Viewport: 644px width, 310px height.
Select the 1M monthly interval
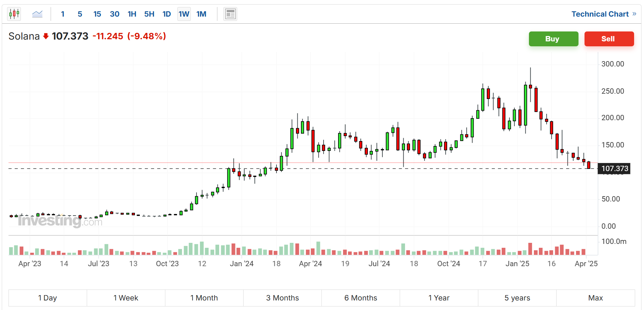[201, 14]
